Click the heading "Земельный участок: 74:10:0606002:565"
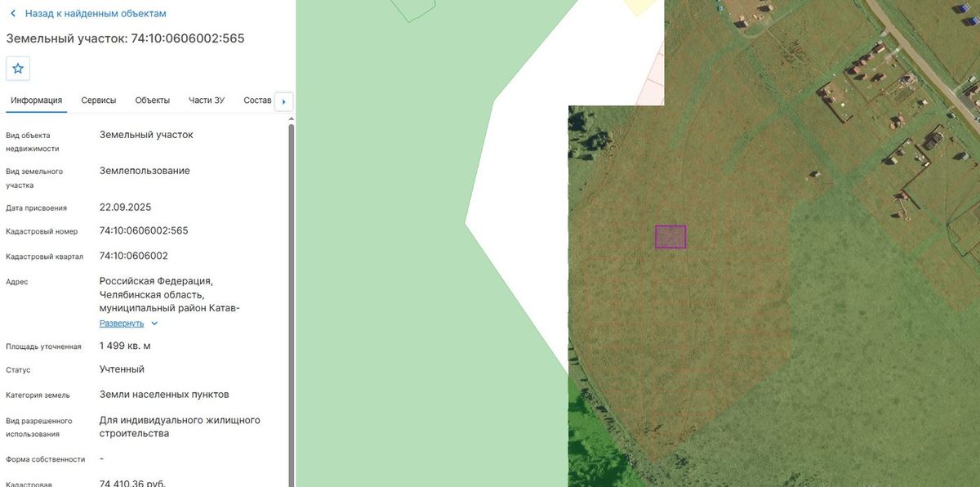Screen dimensions: 980x487 126,38
